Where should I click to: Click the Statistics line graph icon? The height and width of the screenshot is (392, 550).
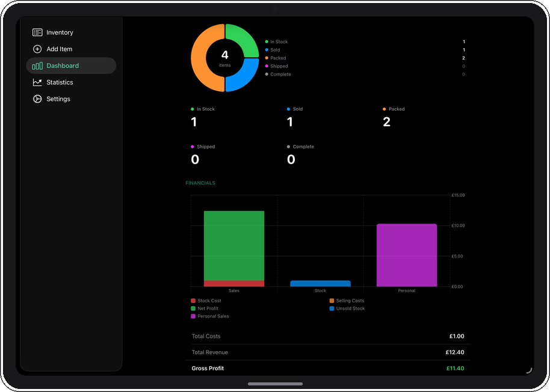click(x=37, y=82)
